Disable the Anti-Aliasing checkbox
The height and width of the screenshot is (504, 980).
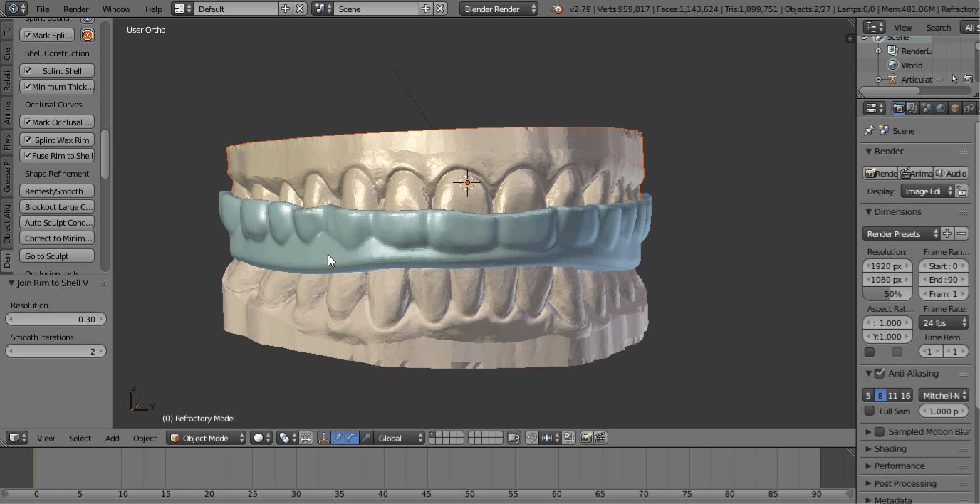click(880, 373)
